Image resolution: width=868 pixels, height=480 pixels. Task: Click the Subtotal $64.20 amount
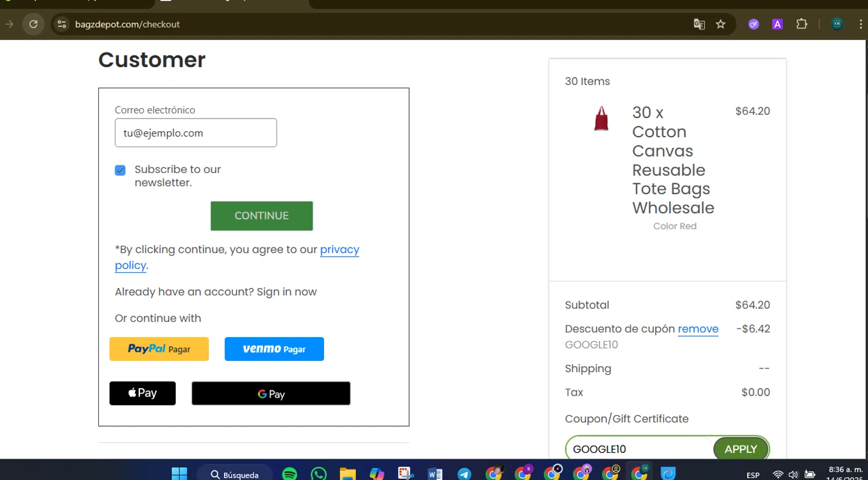click(752, 305)
